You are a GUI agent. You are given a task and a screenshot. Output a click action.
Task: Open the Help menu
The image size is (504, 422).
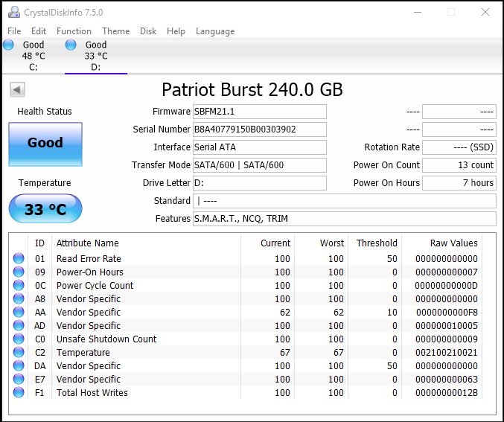[176, 31]
